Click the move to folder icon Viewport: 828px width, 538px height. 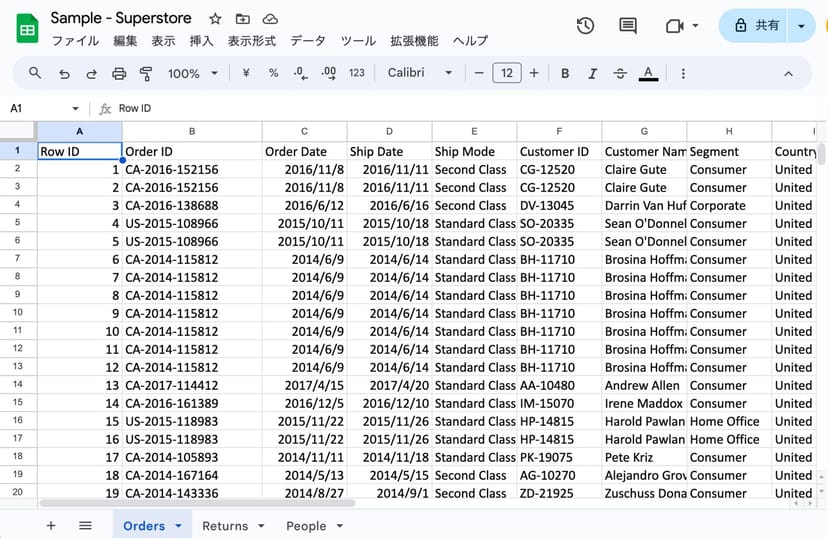[x=243, y=19]
